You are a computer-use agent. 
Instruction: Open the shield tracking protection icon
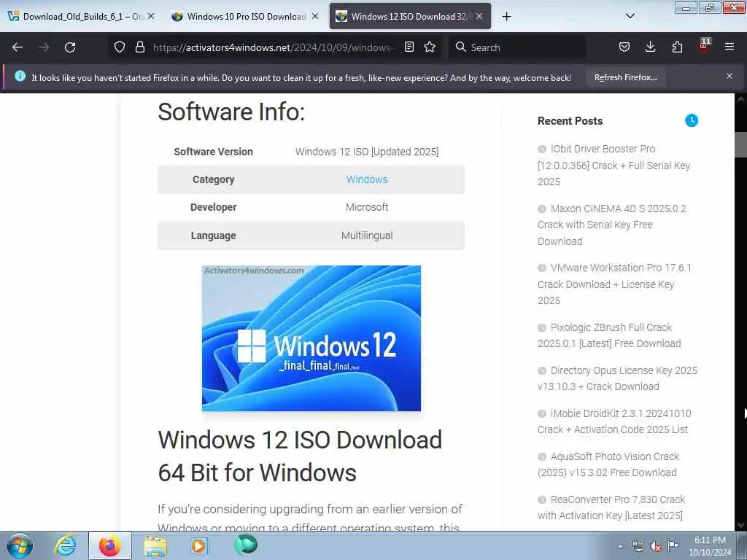pyautogui.click(x=120, y=47)
